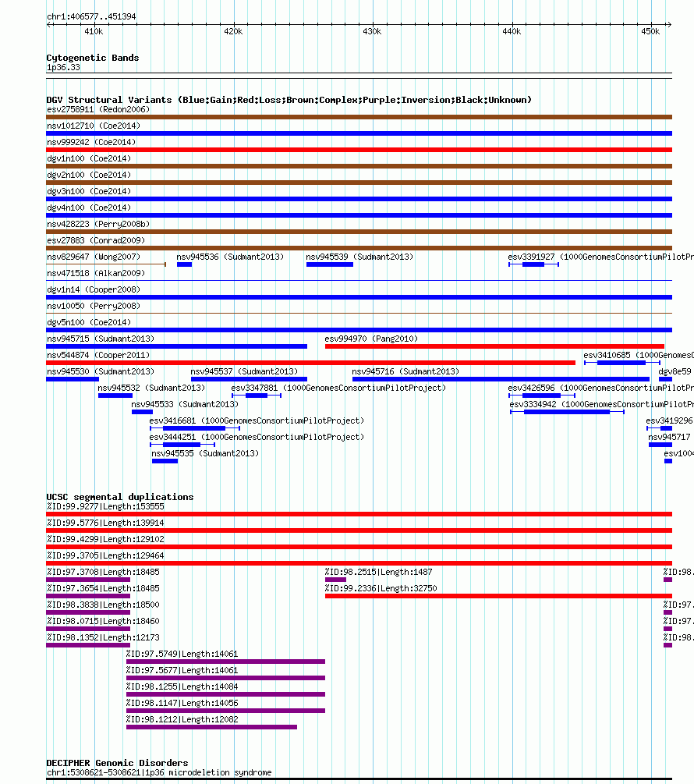Click the 410k ruler position label

pyautogui.click(x=94, y=31)
